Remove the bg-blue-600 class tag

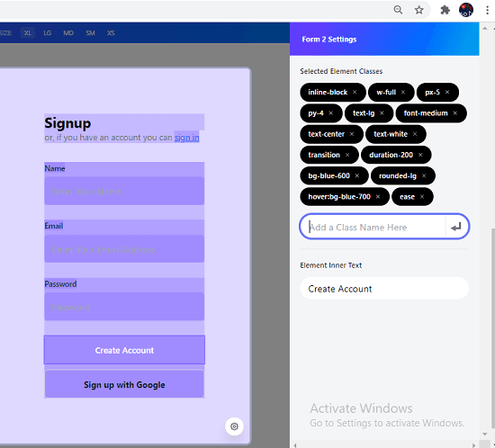(x=357, y=175)
